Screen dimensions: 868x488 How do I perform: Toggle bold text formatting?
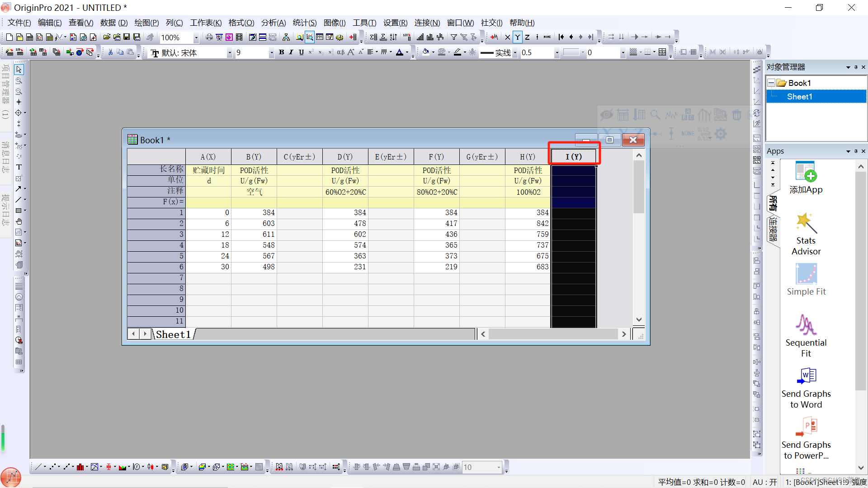pos(281,52)
